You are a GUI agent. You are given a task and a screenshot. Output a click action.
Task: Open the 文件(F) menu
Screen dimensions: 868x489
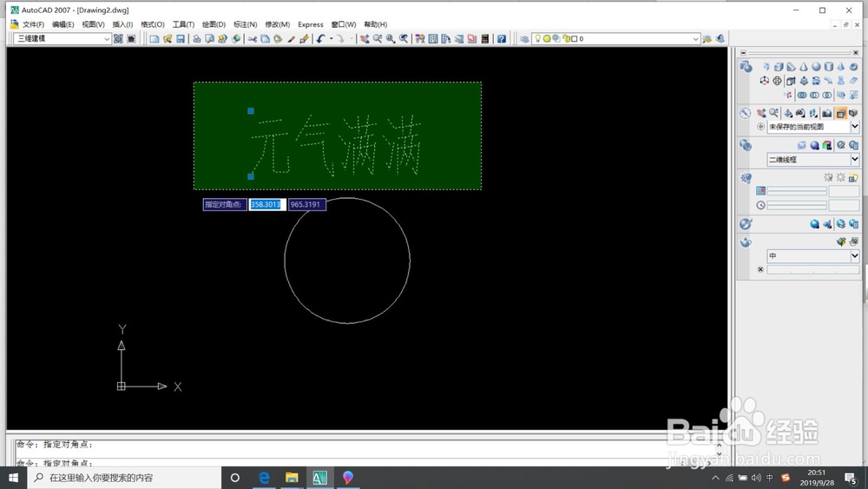click(33, 24)
